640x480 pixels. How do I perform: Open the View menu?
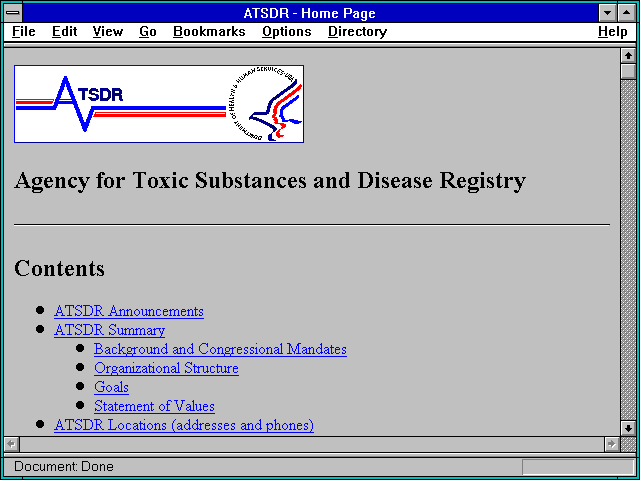108,32
